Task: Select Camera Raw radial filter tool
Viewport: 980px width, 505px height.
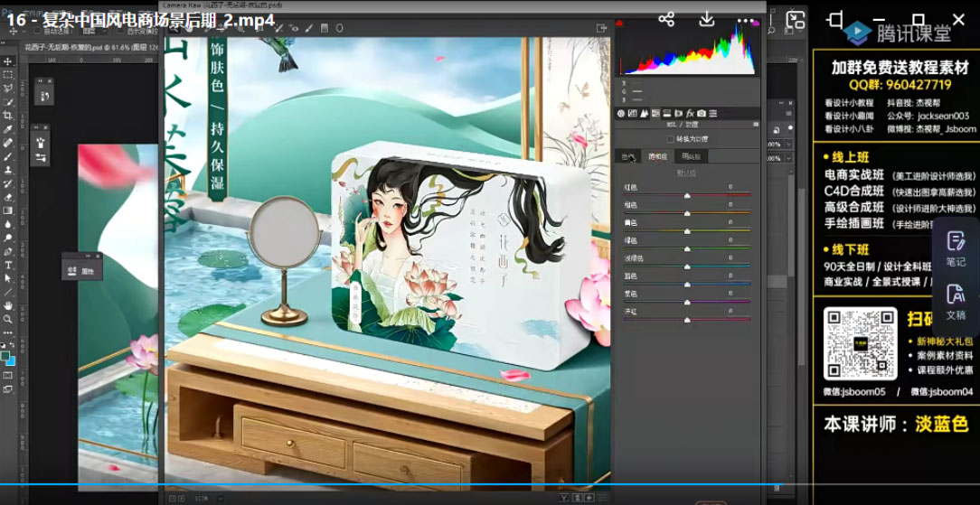Action: click(x=339, y=28)
